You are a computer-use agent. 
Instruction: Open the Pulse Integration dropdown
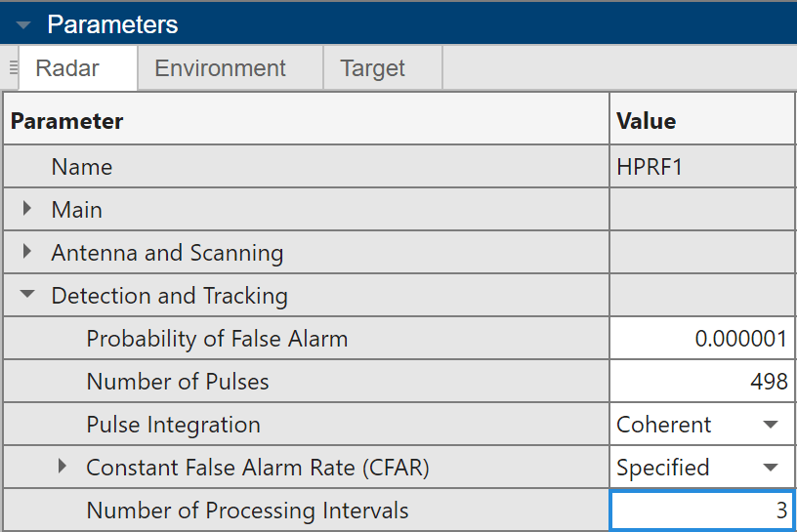point(771,425)
